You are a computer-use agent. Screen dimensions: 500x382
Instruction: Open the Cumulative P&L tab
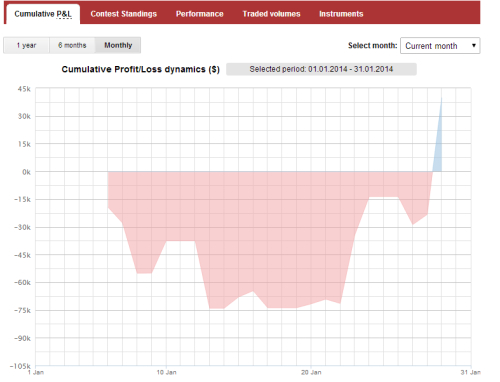click(43, 14)
